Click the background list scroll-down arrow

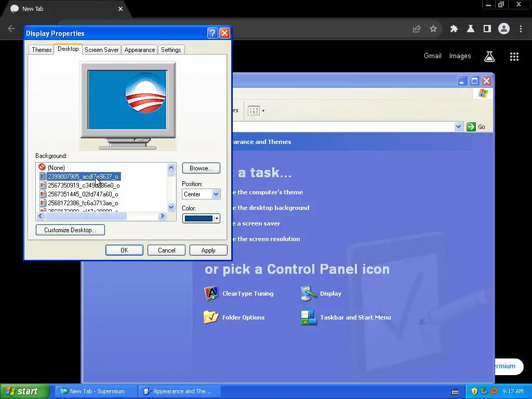pos(171,207)
